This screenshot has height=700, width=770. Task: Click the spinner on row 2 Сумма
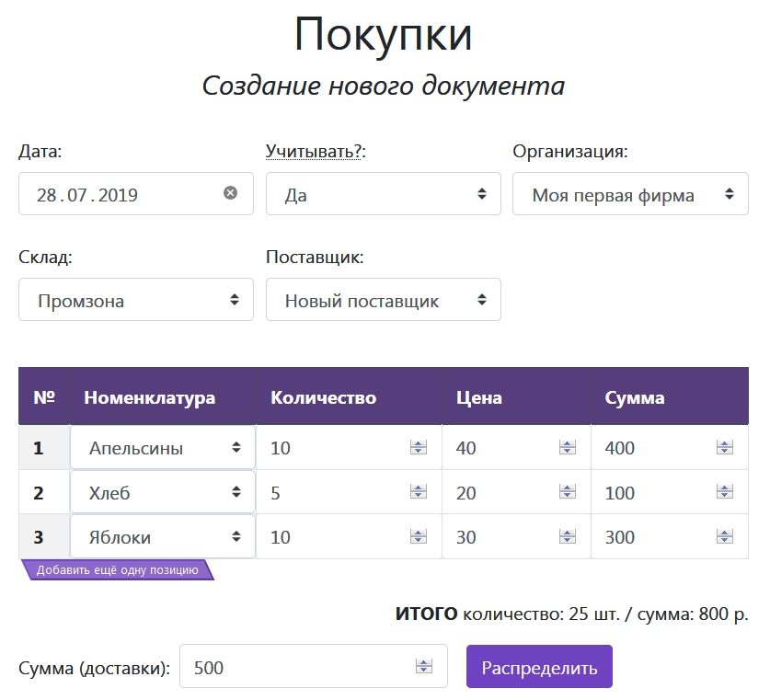click(x=725, y=493)
